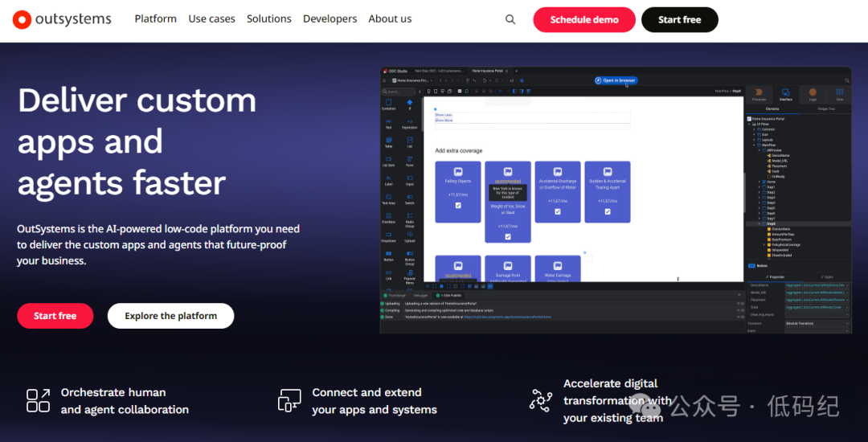Open the Data layer icon

839,94
